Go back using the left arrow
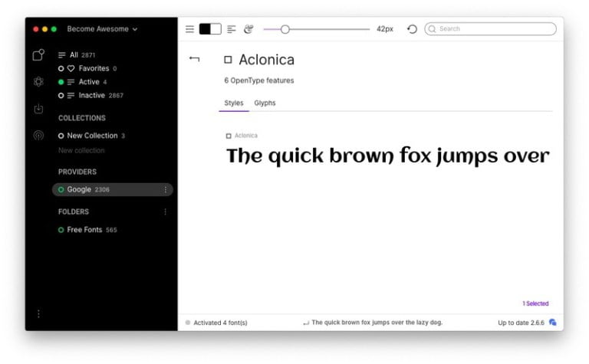This screenshot has width=589, height=364. point(194,58)
